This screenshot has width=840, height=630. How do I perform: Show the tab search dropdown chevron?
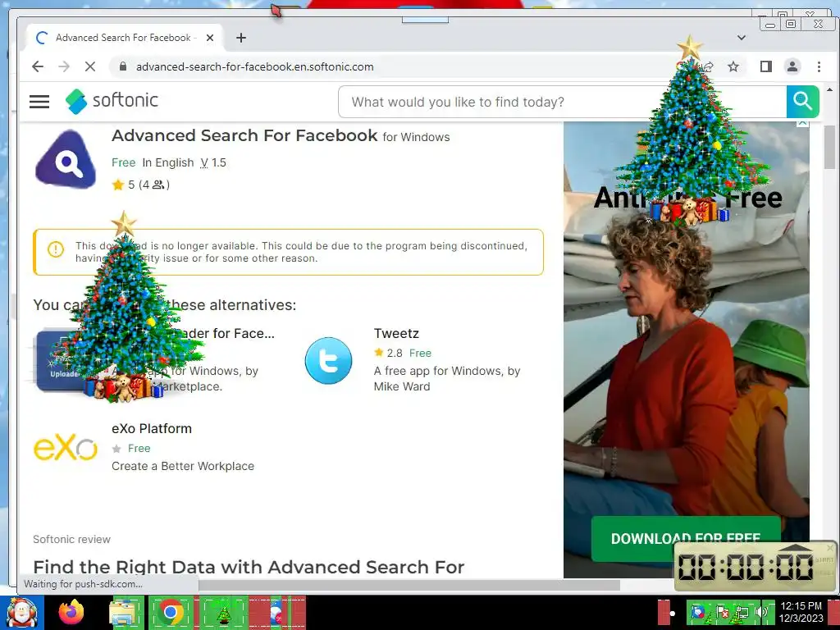[x=742, y=38]
